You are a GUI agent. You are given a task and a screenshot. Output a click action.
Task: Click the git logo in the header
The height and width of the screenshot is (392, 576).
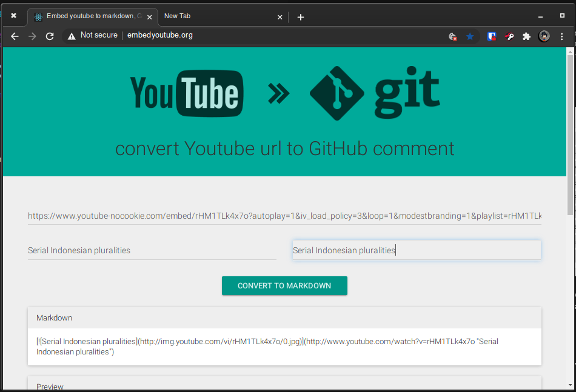point(375,93)
